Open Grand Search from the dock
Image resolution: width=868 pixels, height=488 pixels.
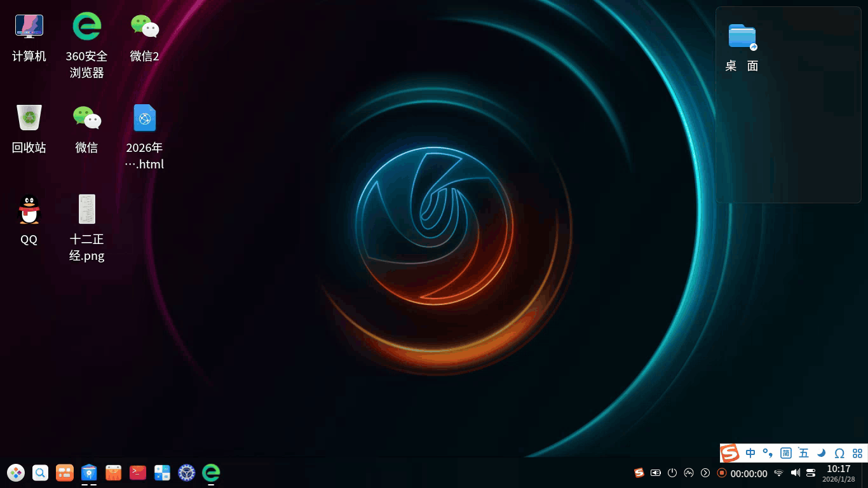click(x=40, y=473)
